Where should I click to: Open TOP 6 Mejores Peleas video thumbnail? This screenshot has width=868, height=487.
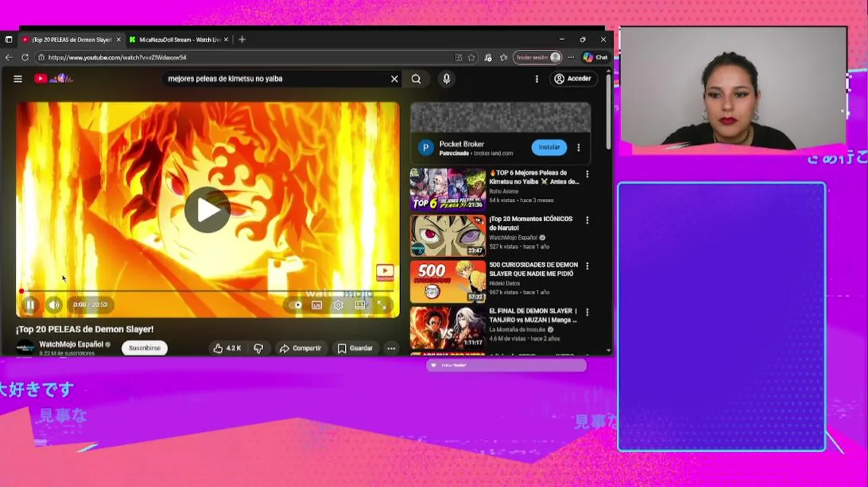(448, 189)
